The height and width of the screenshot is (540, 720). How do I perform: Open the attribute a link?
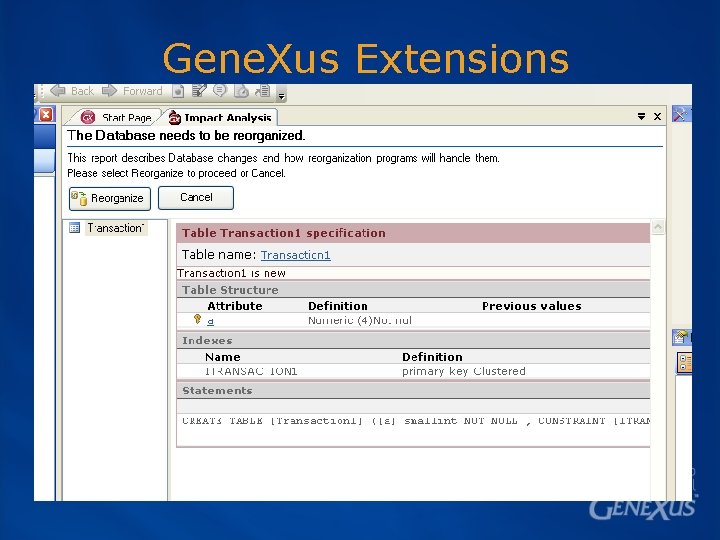pos(210,321)
